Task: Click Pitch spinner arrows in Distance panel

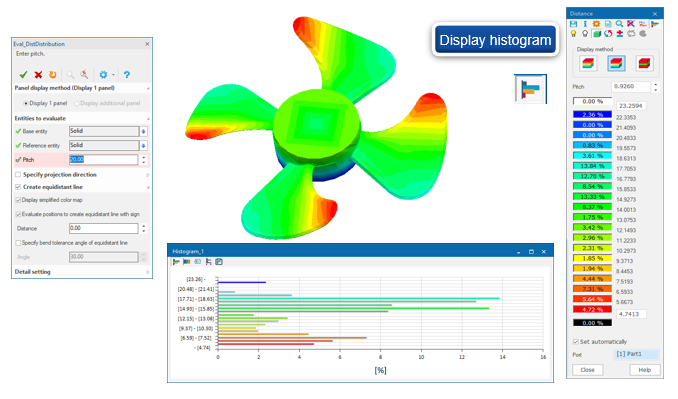Action: [x=656, y=87]
